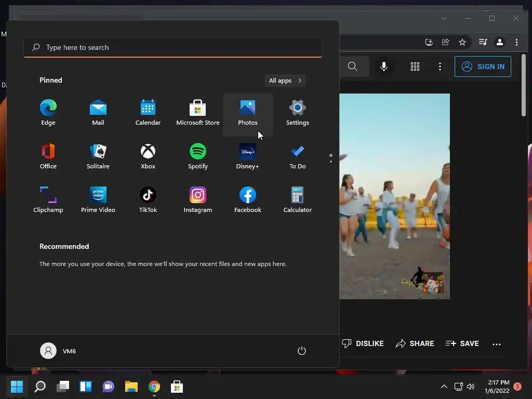Open the clock showing 2:17 PM
This screenshot has height=399, width=532.
[497, 387]
